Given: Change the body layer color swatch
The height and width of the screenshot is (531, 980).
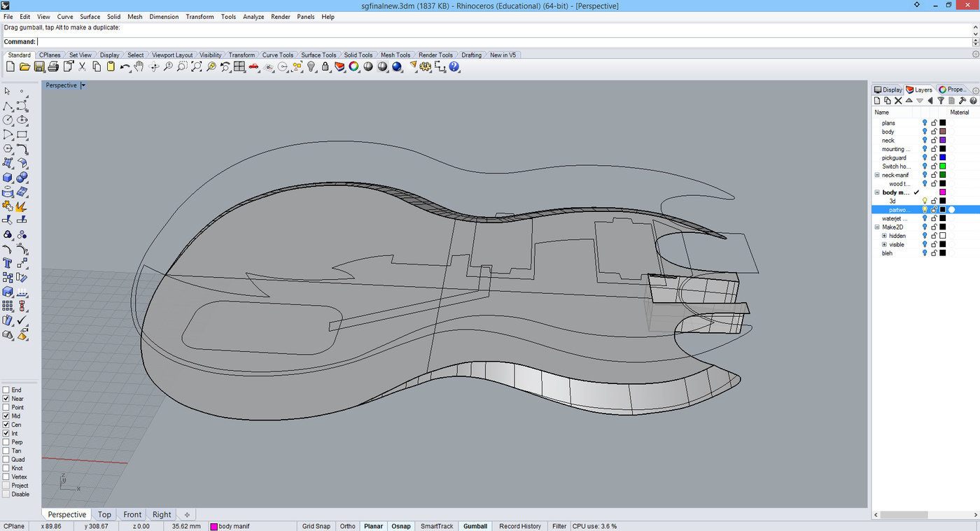Looking at the screenshot, I should [x=942, y=132].
